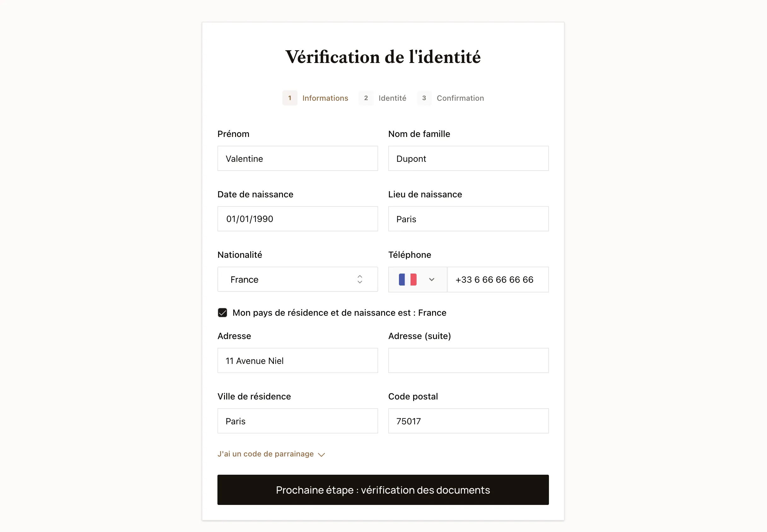
Task: Click the expand chevron next to parrainage
Action: (322, 454)
